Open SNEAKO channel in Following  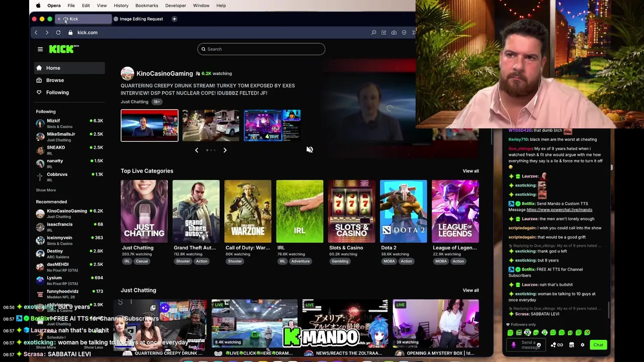coord(69,150)
